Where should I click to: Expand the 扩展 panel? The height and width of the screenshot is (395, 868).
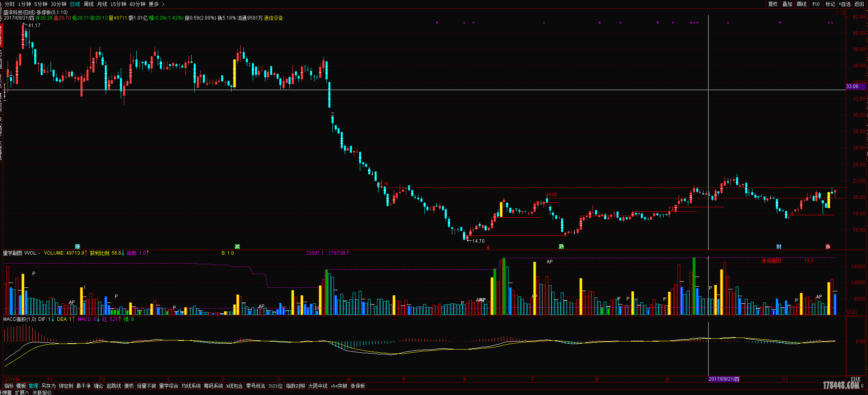click(22, 393)
